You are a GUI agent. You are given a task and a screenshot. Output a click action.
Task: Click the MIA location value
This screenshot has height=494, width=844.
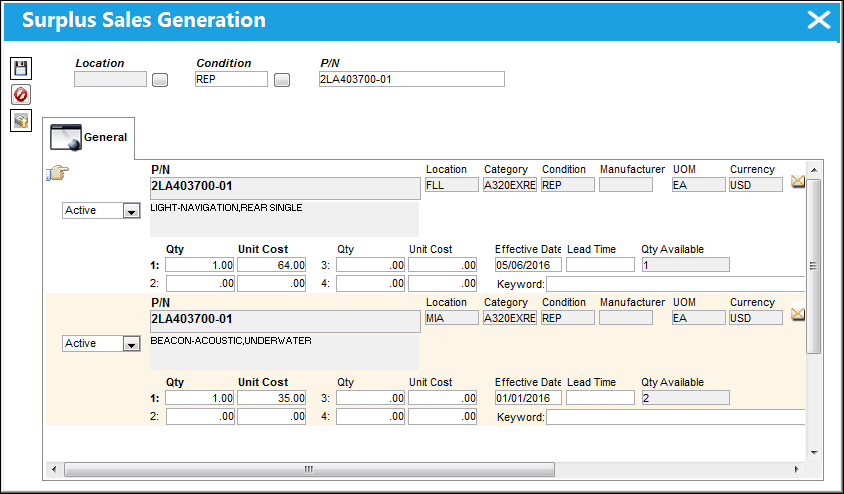(x=452, y=318)
